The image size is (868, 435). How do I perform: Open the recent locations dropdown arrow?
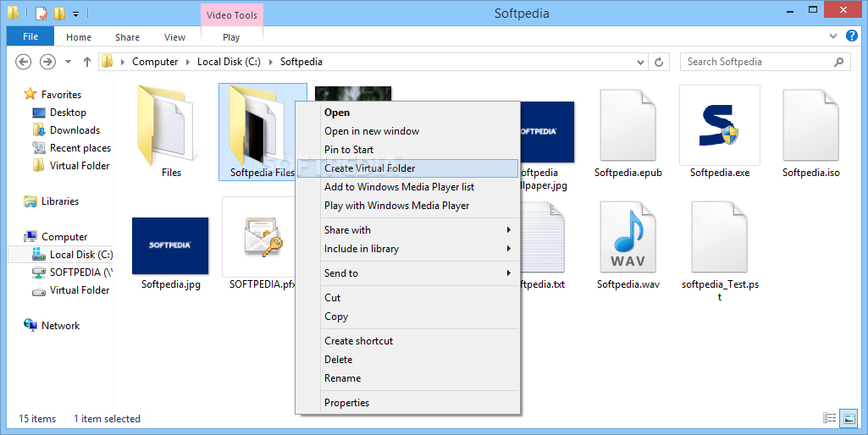point(68,62)
